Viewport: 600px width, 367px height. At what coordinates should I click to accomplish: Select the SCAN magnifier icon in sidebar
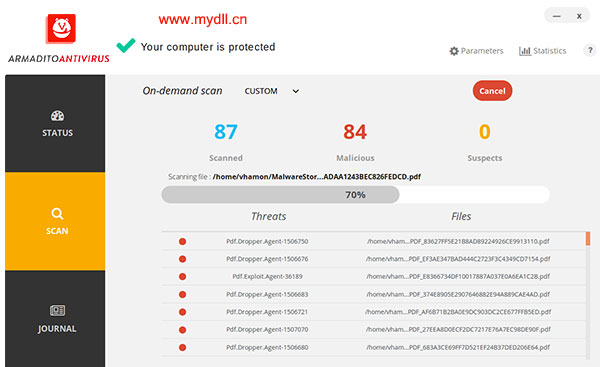tap(57, 214)
